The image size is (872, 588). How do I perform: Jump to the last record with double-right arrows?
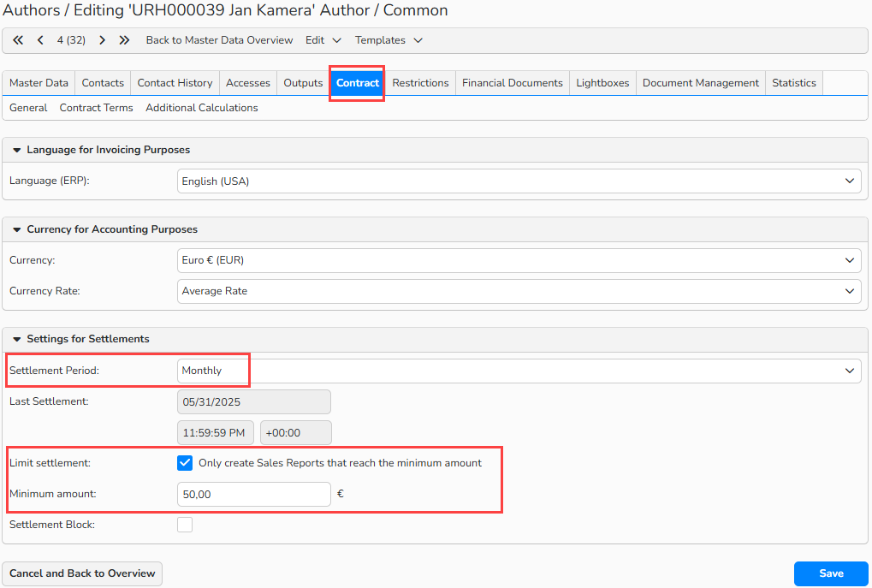click(124, 40)
